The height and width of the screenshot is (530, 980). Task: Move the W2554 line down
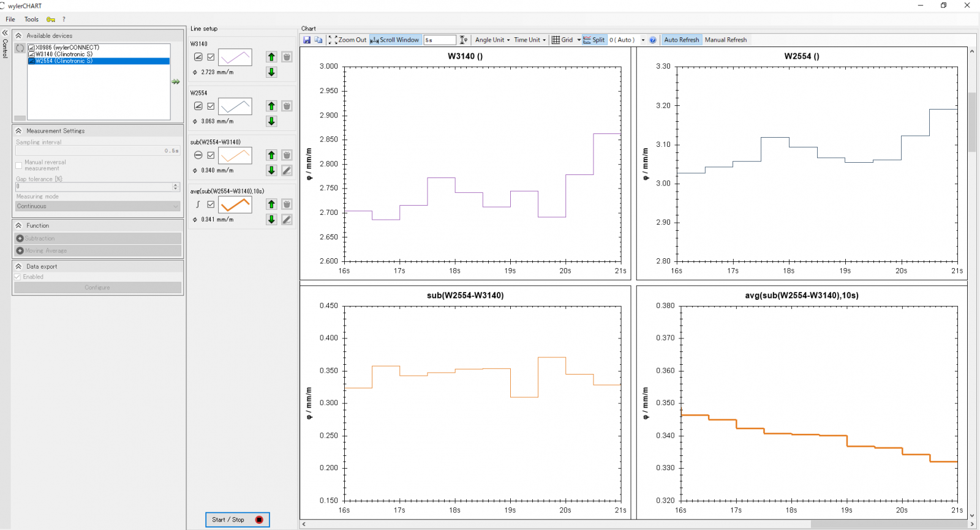coord(271,121)
